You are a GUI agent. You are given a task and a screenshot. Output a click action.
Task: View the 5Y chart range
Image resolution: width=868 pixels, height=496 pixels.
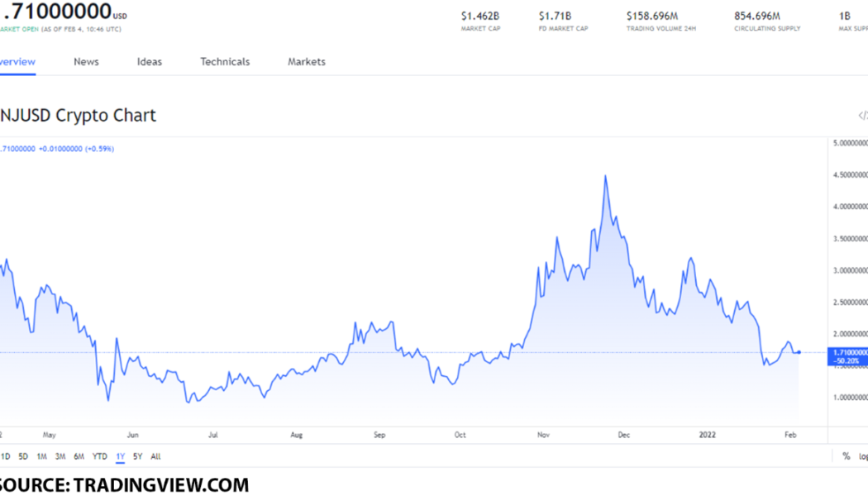tap(138, 455)
